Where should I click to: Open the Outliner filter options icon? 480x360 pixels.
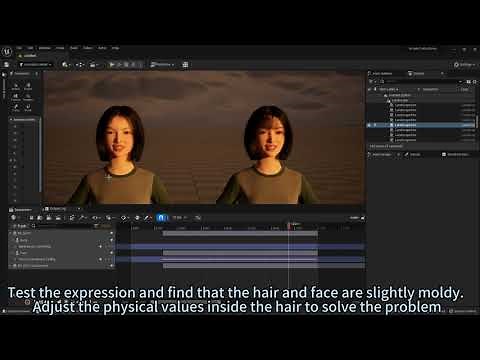(x=371, y=81)
